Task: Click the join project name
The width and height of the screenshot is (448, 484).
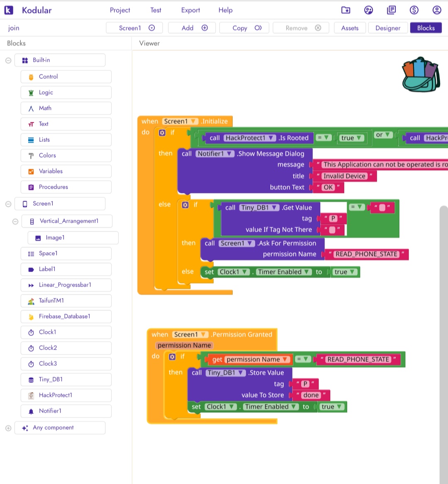Action: click(14, 28)
